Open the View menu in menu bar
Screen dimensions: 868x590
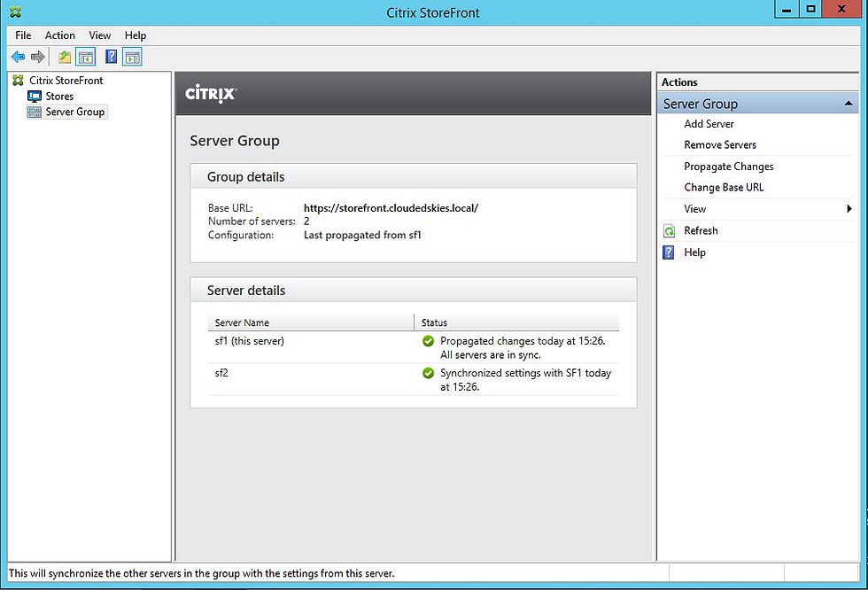[99, 35]
